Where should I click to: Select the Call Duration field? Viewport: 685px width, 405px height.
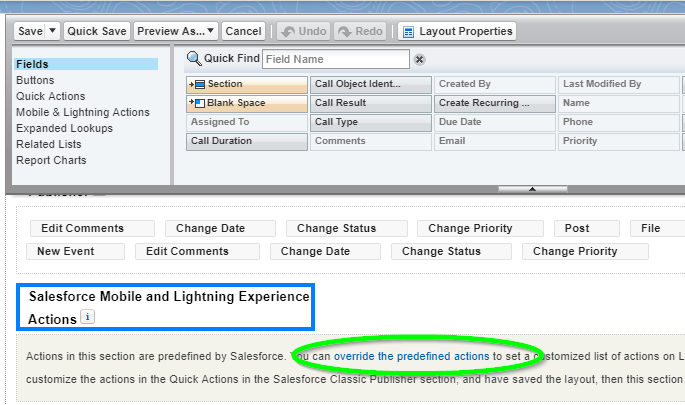click(247, 142)
